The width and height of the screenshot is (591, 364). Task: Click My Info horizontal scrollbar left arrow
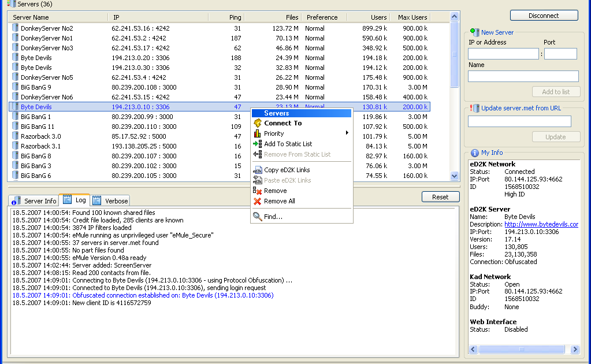[x=473, y=350]
